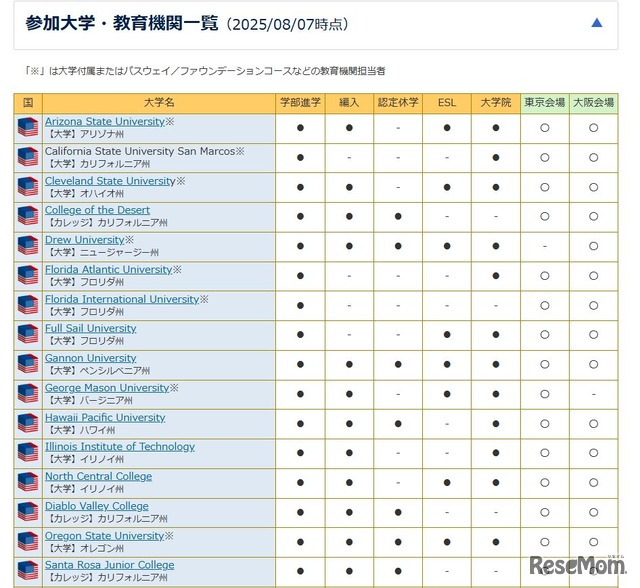This screenshot has height=588, width=640.
Task: Click the 東京会場 circle for Arizona State University
Action: click(x=544, y=128)
